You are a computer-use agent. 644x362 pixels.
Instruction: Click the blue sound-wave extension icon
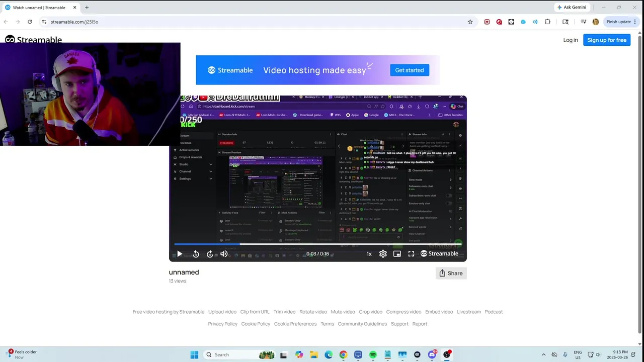(x=535, y=22)
